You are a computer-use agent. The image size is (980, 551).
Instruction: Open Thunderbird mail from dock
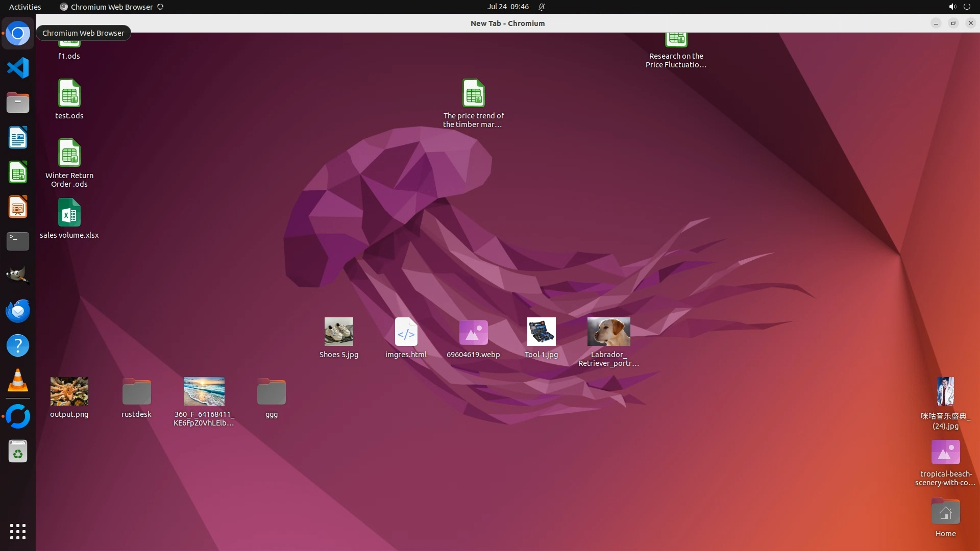click(18, 311)
